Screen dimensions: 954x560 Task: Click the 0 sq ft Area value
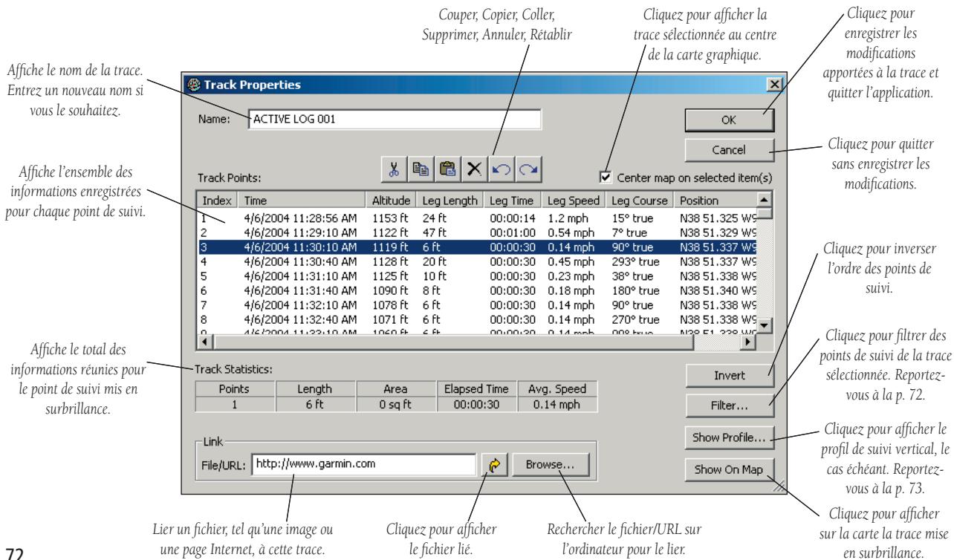tap(395, 406)
